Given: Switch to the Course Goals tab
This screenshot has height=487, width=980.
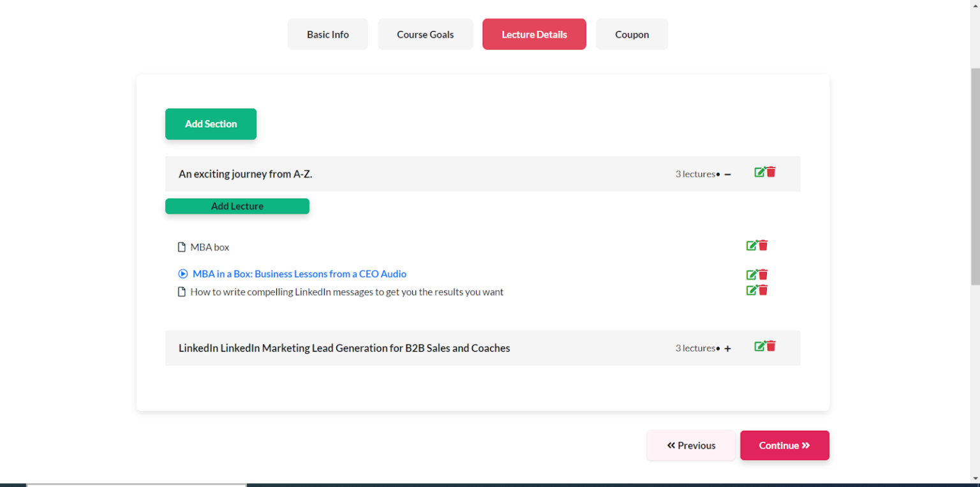Looking at the screenshot, I should (x=425, y=34).
